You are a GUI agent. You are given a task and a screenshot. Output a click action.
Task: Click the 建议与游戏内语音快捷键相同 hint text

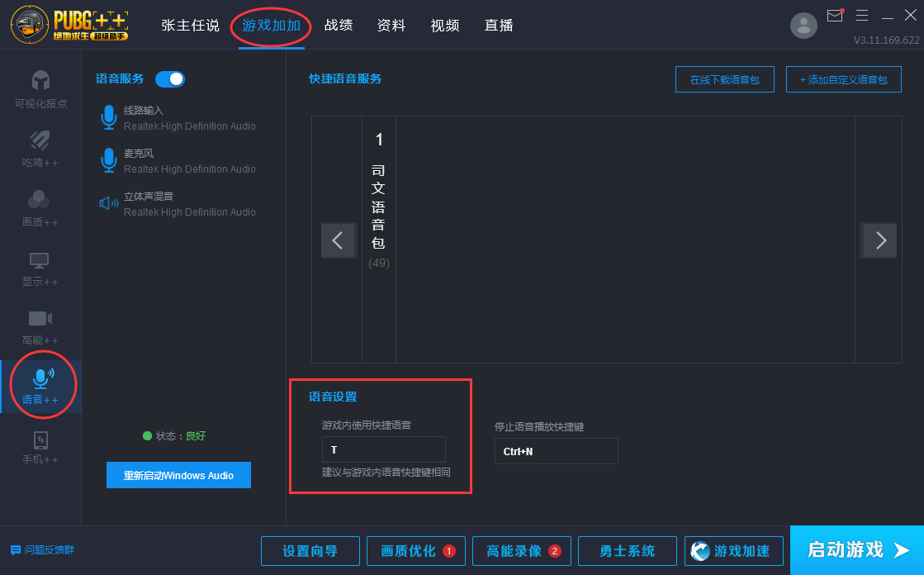(x=386, y=473)
